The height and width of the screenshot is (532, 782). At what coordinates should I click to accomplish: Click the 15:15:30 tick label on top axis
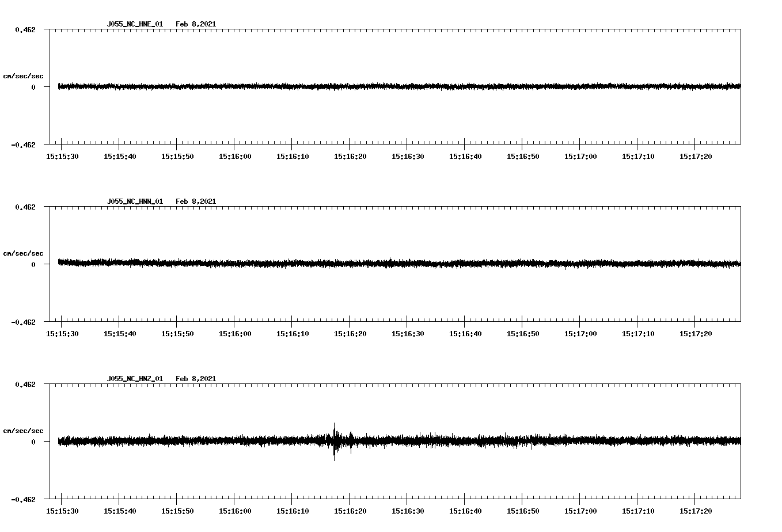pos(63,155)
